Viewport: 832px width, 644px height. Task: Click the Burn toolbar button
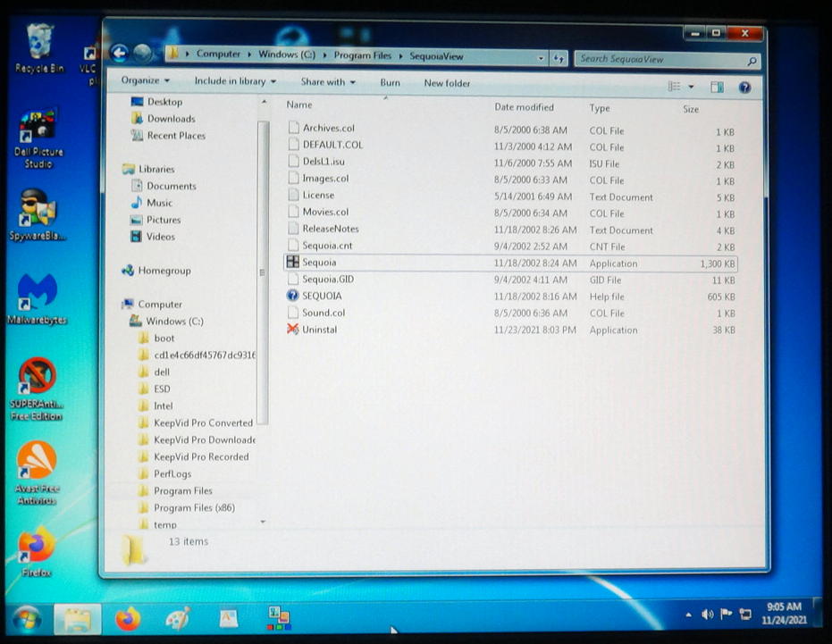coord(390,82)
